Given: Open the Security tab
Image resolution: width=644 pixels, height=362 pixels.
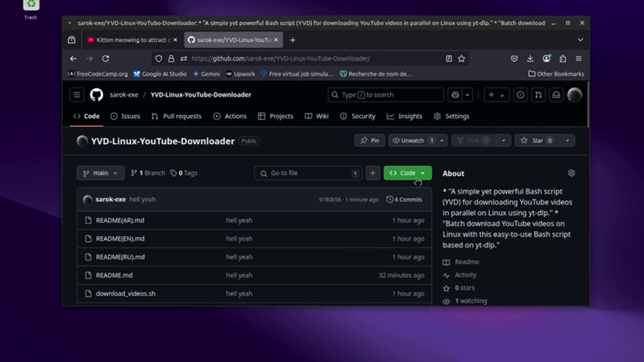Looking at the screenshot, I should pos(358,116).
